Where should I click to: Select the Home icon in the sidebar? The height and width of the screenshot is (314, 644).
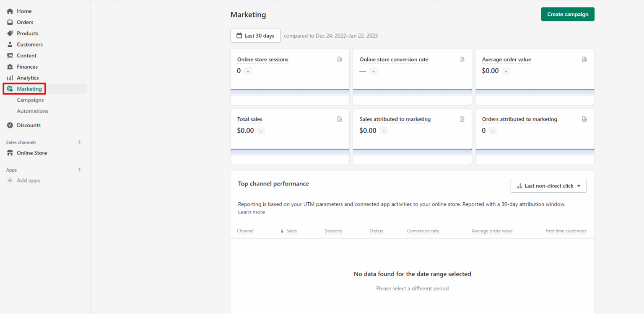[10, 11]
